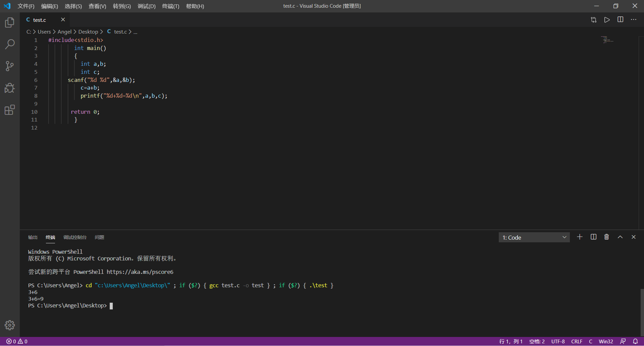
Task: Switch to the 调试控制台 panel tab
Action: pyautogui.click(x=75, y=237)
